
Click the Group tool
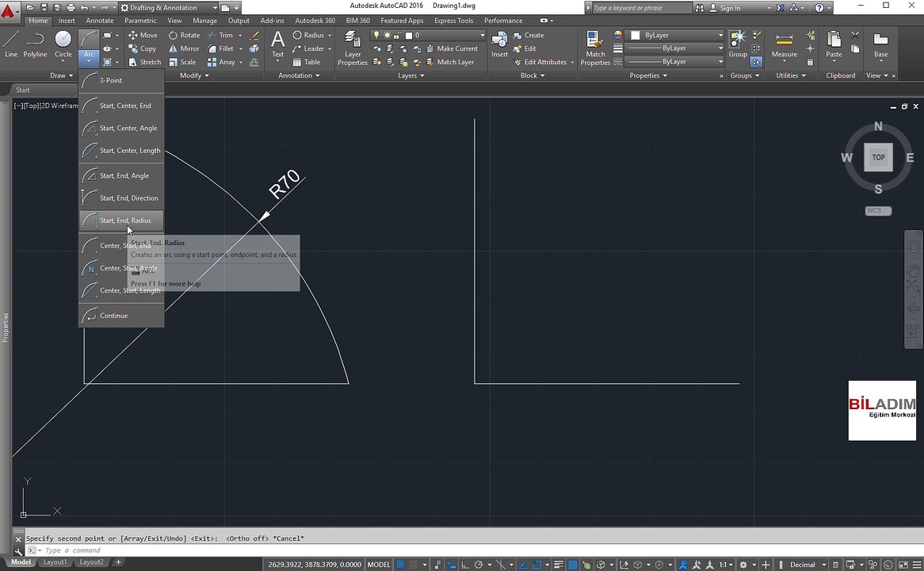point(738,45)
